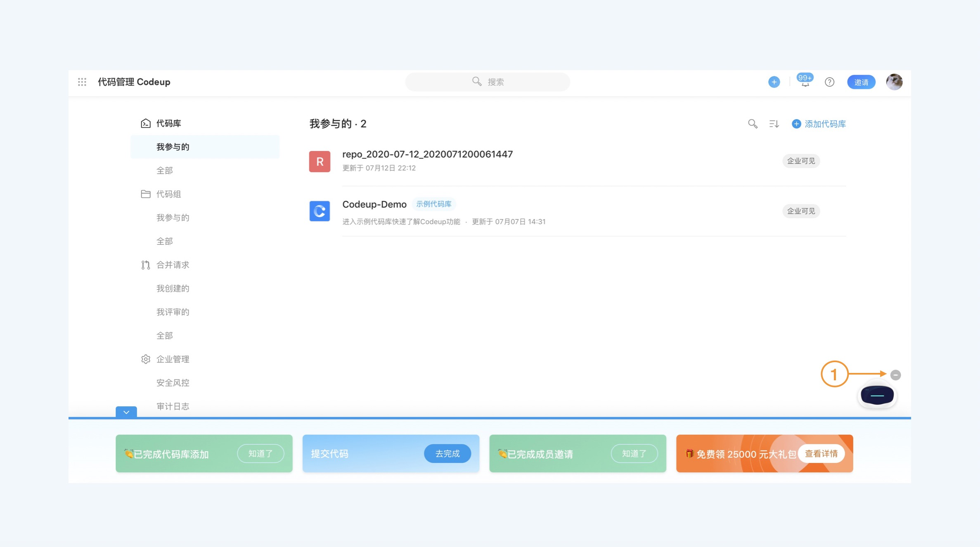Click the 示例代码库 tag
The width and height of the screenshot is (980, 547).
point(433,204)
